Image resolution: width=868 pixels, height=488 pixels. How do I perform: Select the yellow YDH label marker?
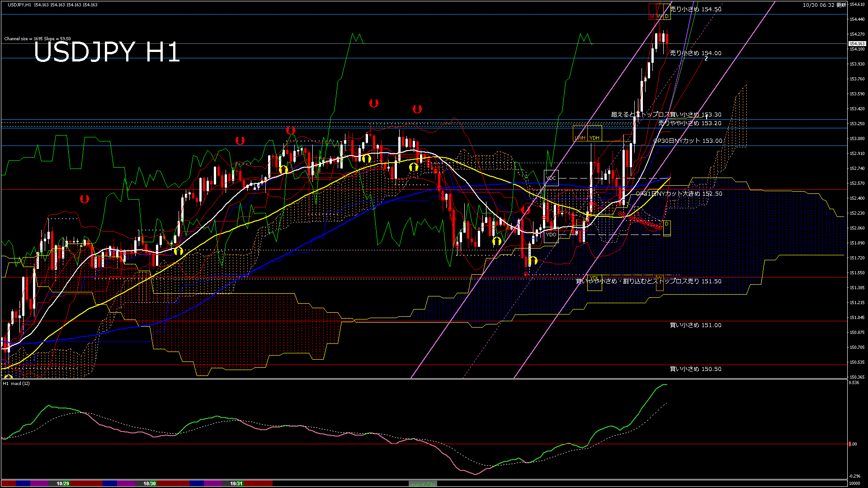pos(594,138)
